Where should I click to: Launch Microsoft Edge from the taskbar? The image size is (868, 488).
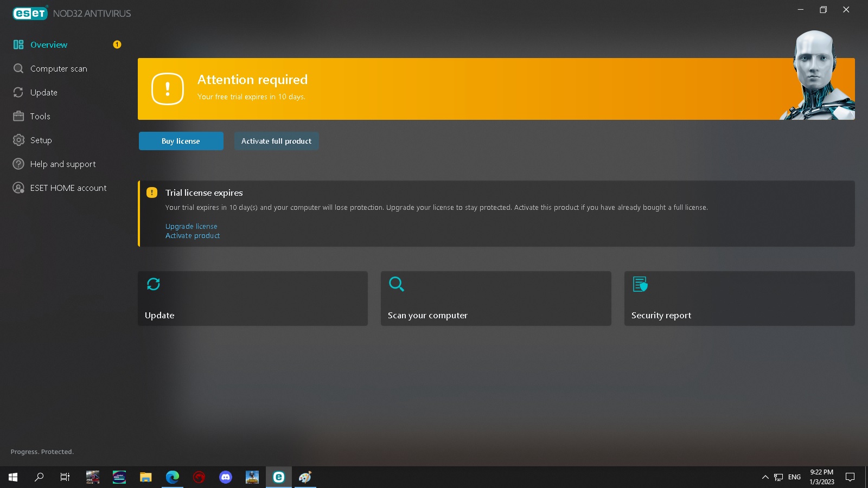coord(173,477)
